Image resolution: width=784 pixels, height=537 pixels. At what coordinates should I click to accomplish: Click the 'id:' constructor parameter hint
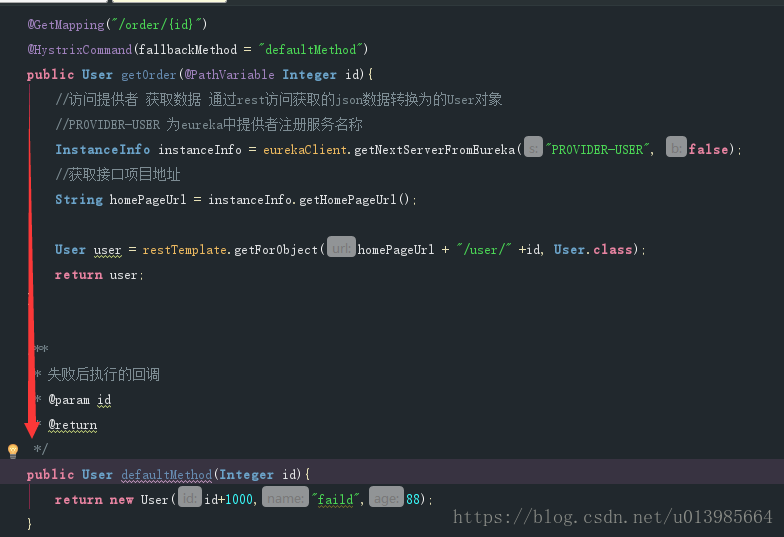pyautogui.click(x=190, y=497)
